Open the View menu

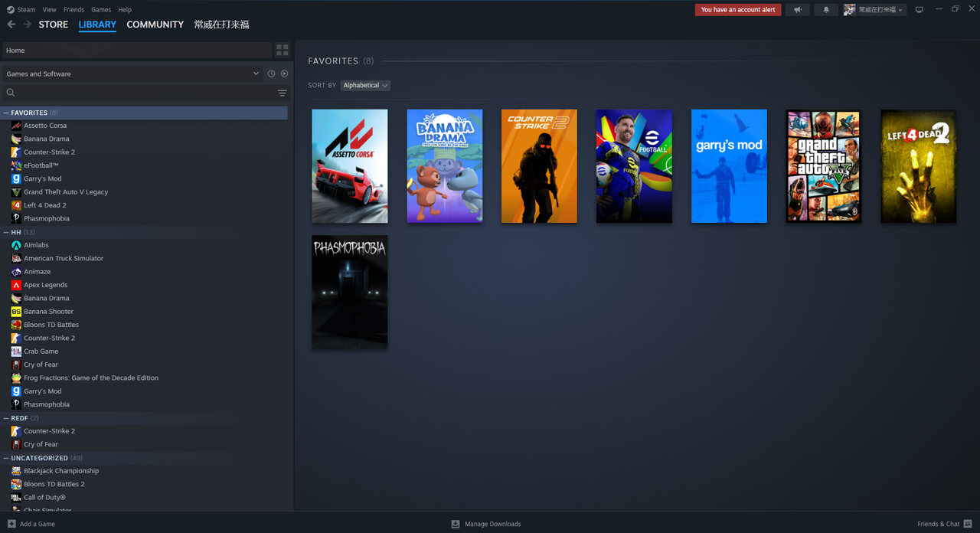[x=49, y=10]
